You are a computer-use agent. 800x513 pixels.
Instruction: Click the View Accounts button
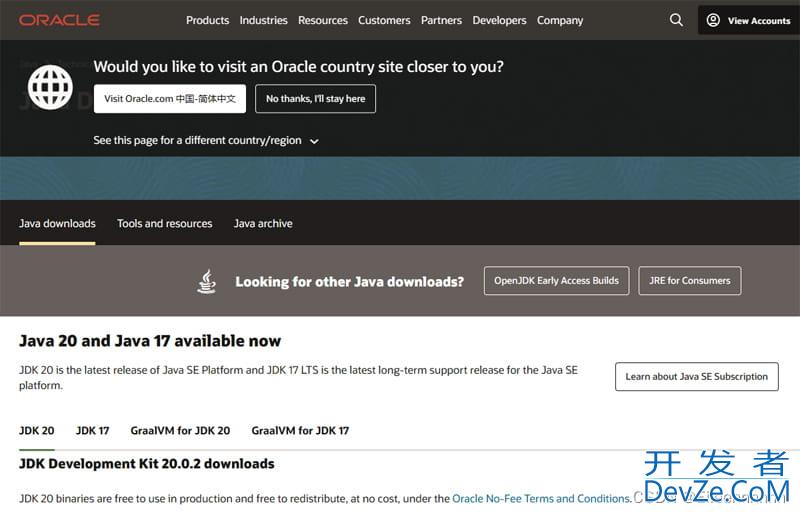[x=748, y=20]
